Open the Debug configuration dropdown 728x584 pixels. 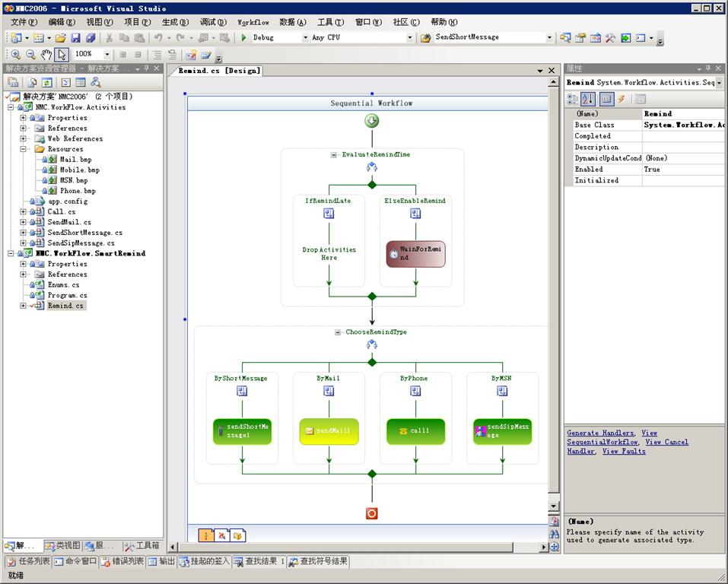(x=305, y=37)
